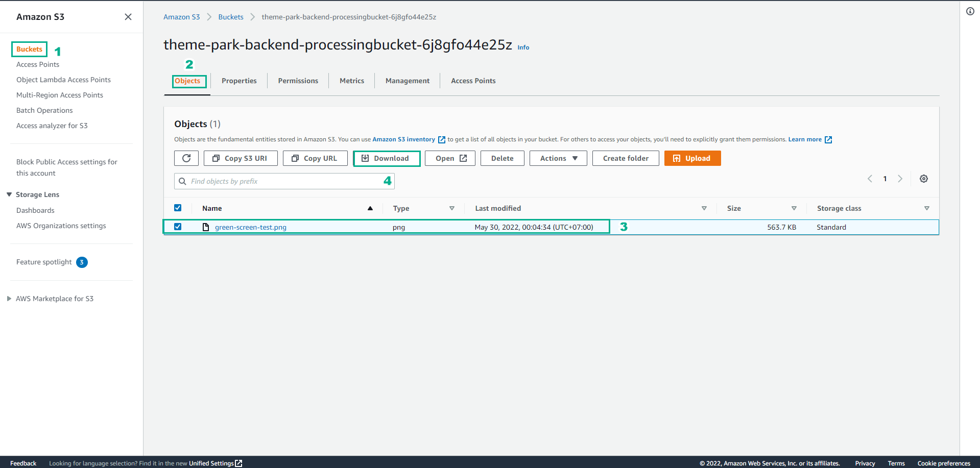Open the Info link beside the bucket name
Viewport: 980px width, 468px height.
tap(523, 47)
